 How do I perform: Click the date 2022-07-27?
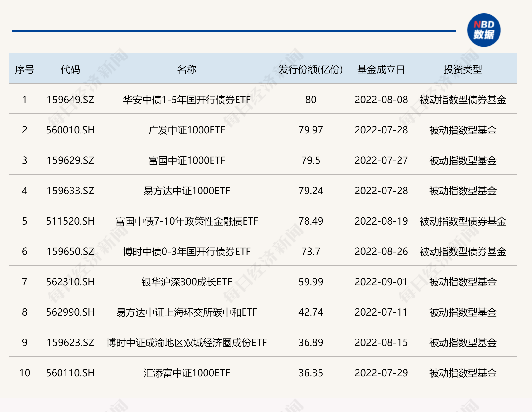pyautogui.click(x=381, y=160)
